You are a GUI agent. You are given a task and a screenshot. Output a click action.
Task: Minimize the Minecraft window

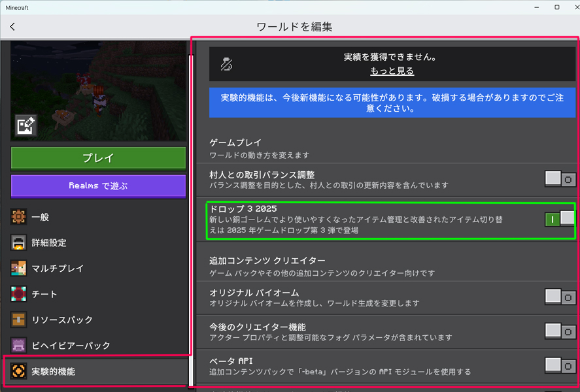point(536,7)
